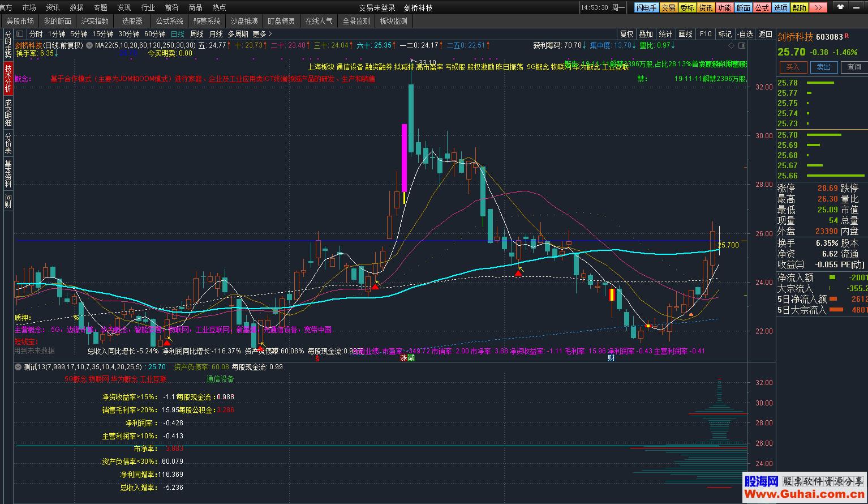
Task: Select the 成交明细 sidebar tab
Action: coord(8,113)
